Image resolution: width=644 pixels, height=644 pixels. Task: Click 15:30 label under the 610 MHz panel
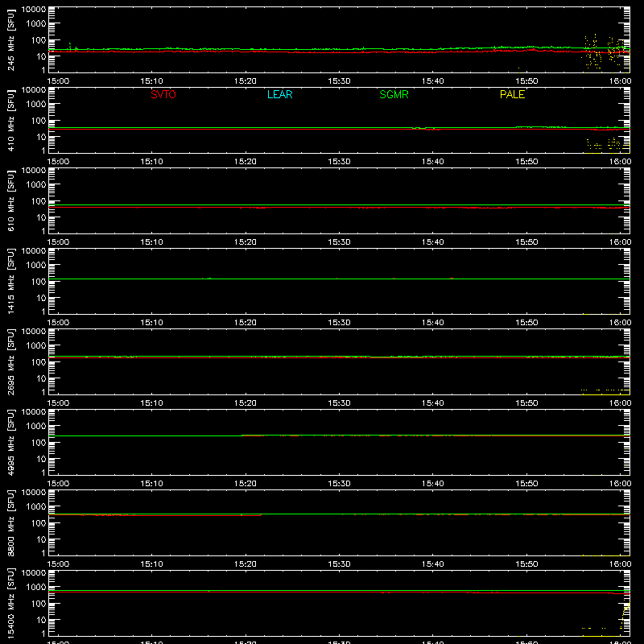coord(339,242)
